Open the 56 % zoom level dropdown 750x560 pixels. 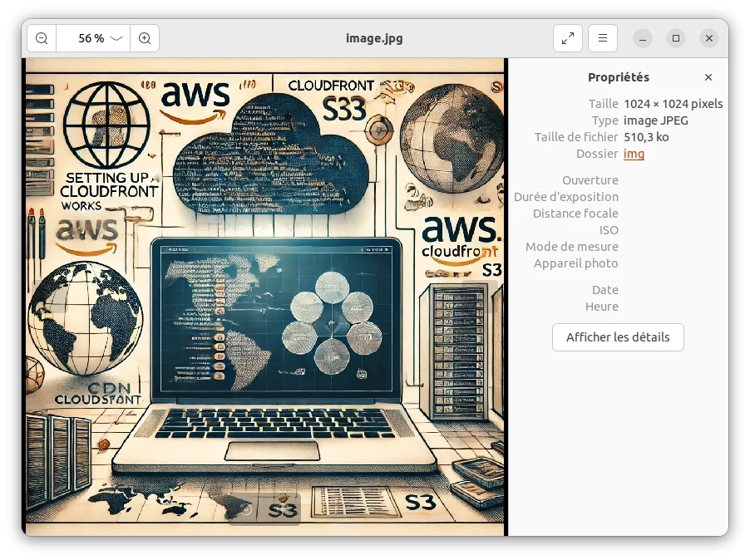pos(93,38)
